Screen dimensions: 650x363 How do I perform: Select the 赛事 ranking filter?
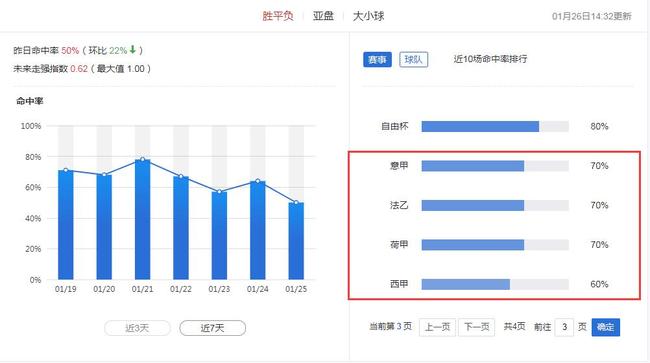point(377,60)
